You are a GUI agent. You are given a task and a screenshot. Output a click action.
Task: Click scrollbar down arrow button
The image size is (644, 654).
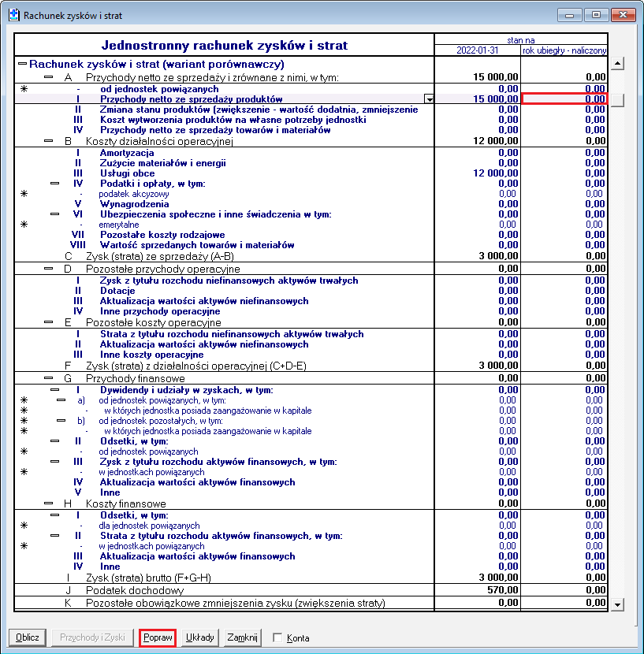pyautogui.click(x=617, y=604)
